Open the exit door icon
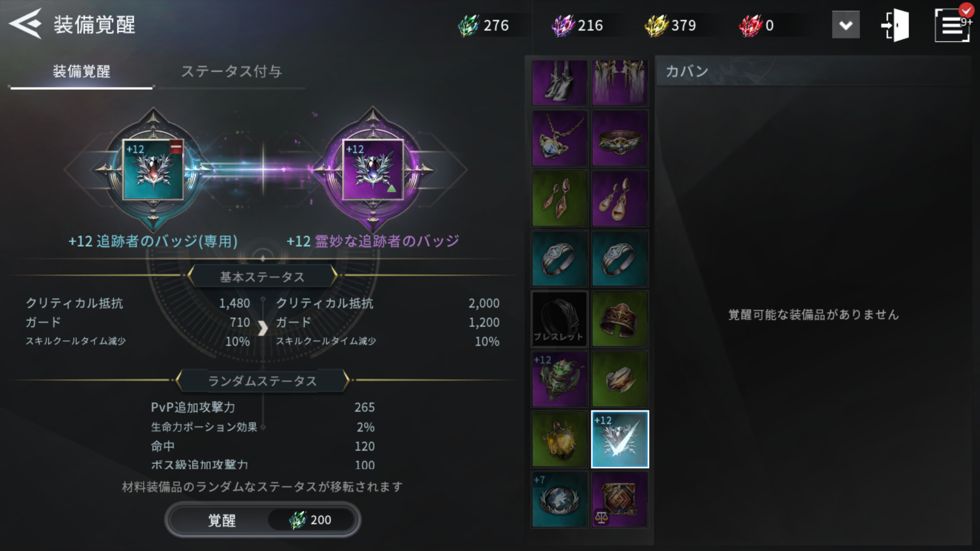This screenshot has width=980, height=551. tap(896, 25)
